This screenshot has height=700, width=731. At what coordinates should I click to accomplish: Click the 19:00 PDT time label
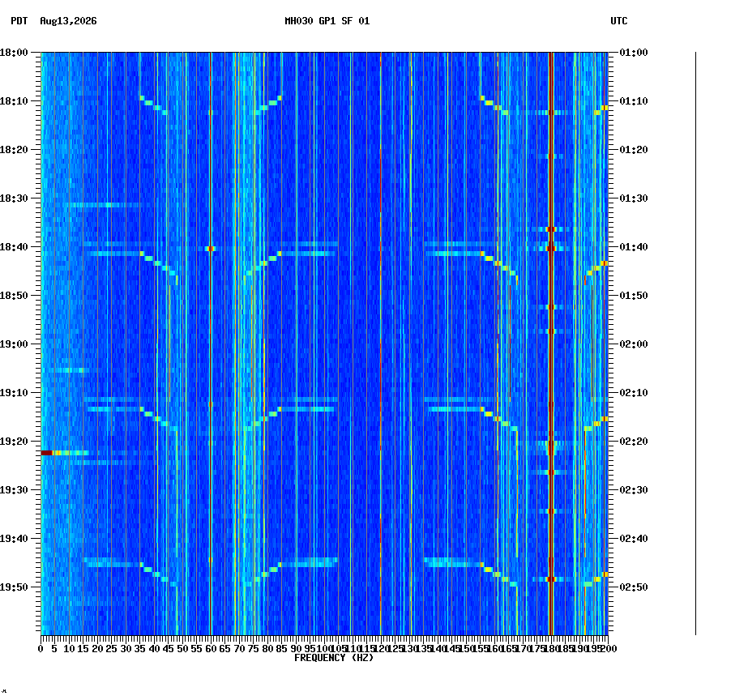(x=14, y=344)
